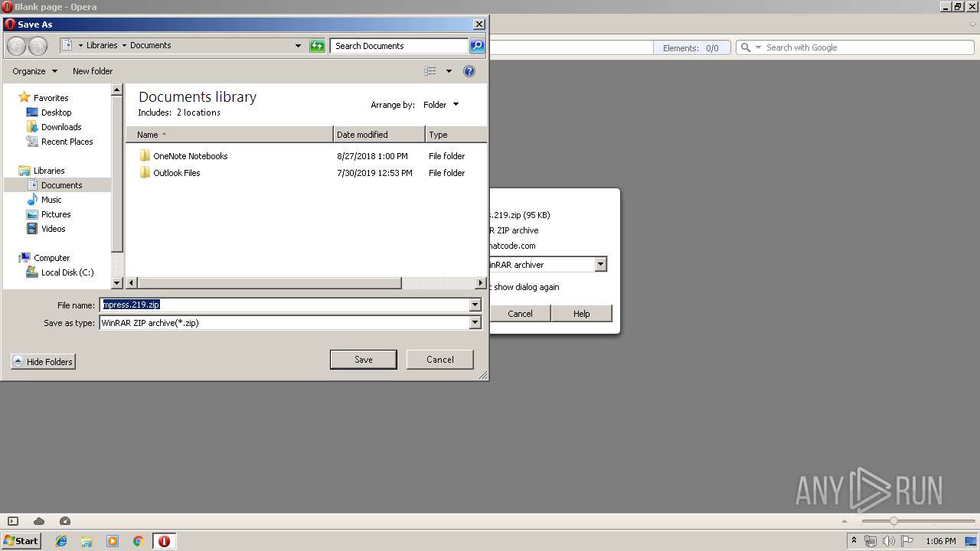Click the taskbar clock showing 1:06 PM
This screenshot has height=551, width=980.
click(x=940, y=541)
